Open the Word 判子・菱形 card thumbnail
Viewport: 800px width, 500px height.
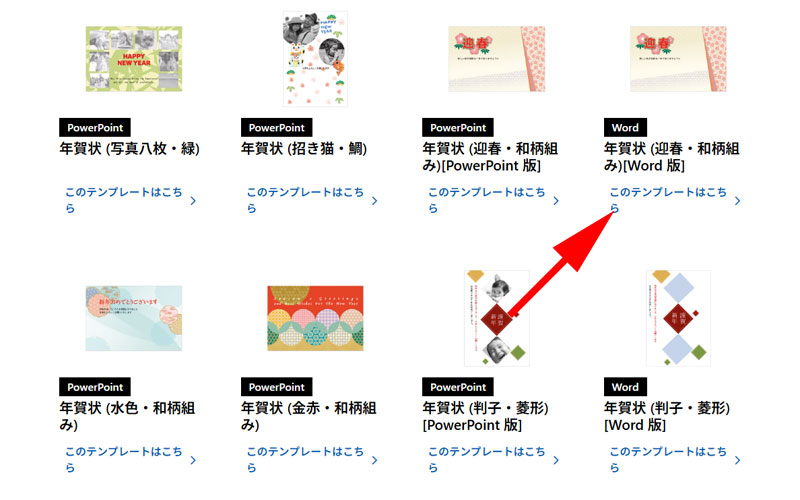click(678, 318)
